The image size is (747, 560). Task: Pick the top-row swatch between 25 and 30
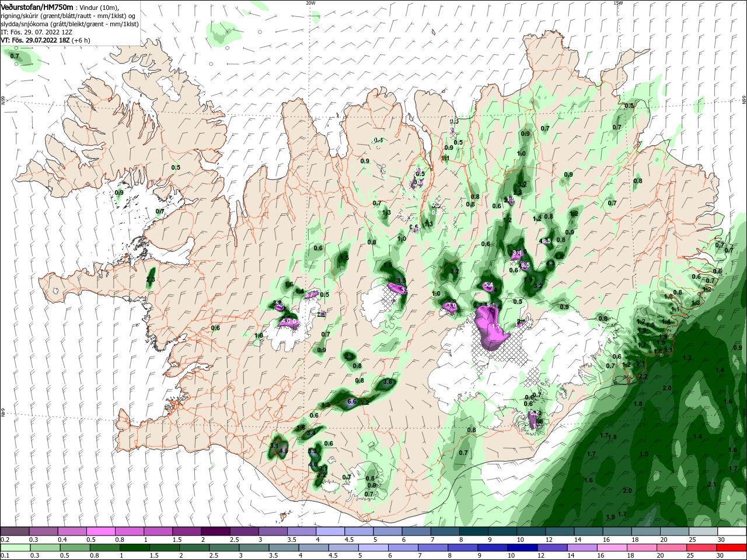click(x=703, y=531)
